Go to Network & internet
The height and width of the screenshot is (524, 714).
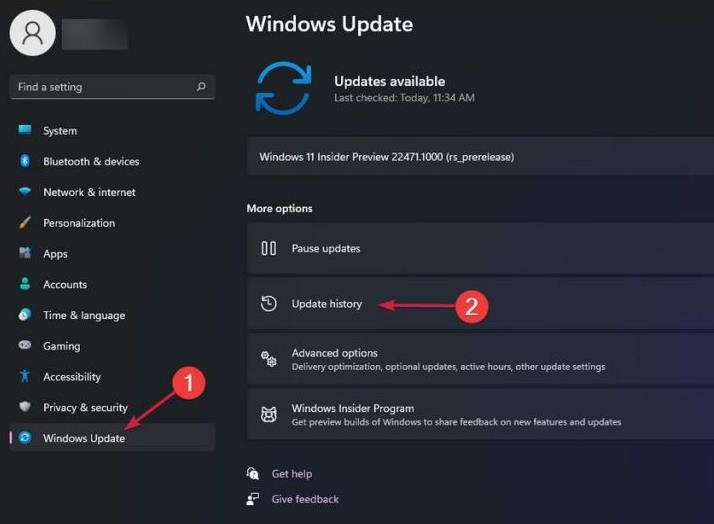click(x=112, y=192)
